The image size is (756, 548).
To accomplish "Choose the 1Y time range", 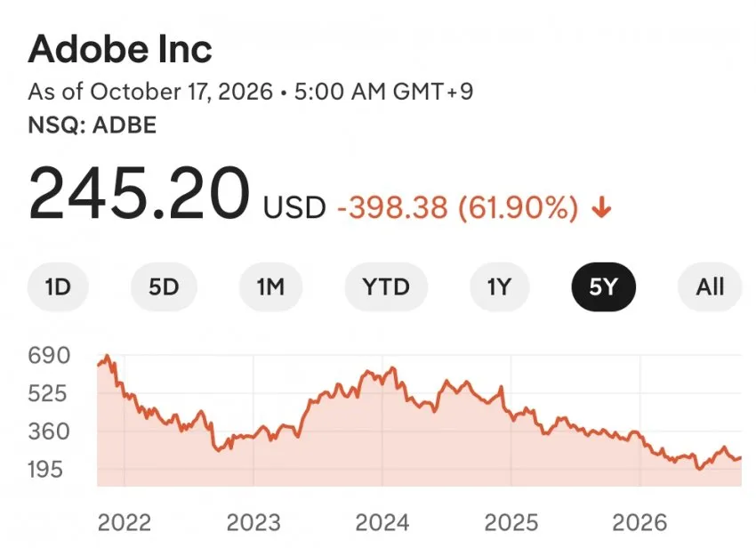I will coord(499,287).
